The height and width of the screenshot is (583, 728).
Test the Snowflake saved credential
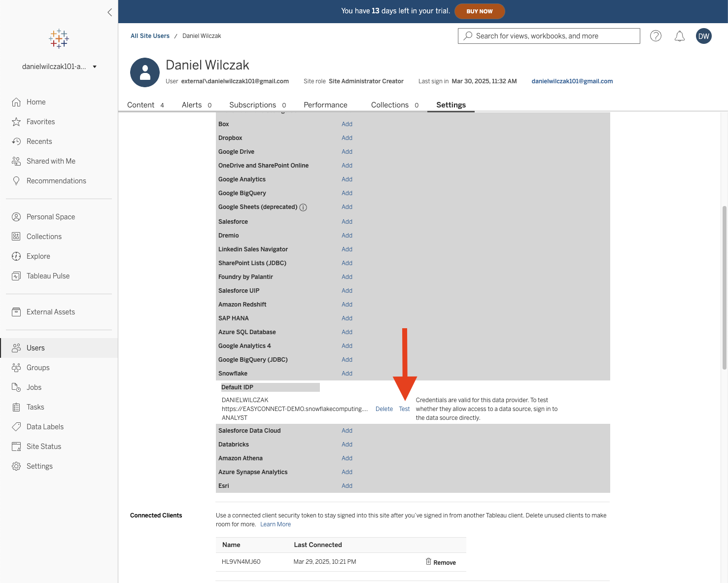tap(404, 409)
